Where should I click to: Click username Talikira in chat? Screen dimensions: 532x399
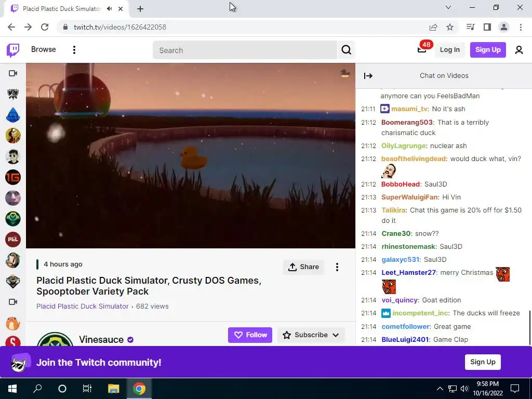[393, 210]
